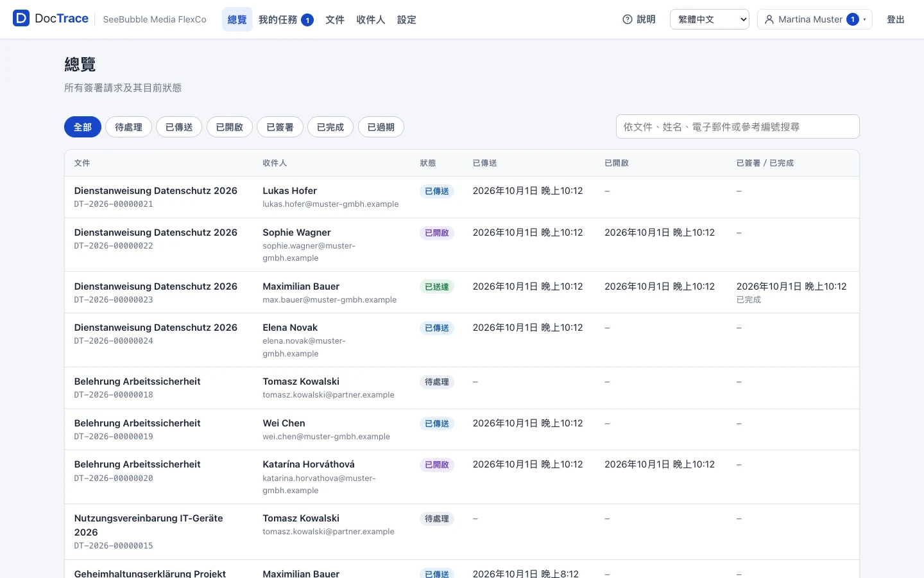The height and width of the screenshot is (578, 924).
Task: Apply the 已簽署 filter
Action: [x=280, y=127]
